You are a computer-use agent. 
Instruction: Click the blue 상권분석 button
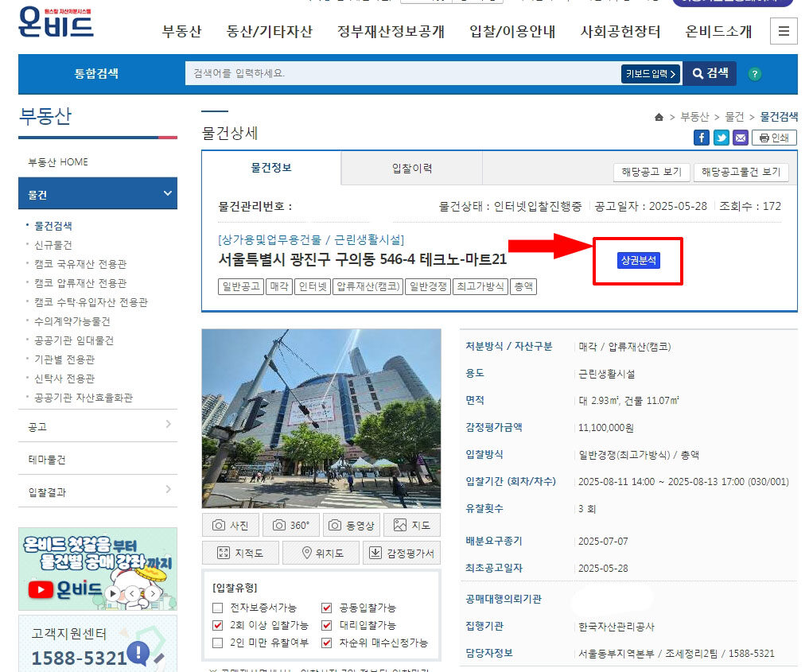tap(638, 260)
